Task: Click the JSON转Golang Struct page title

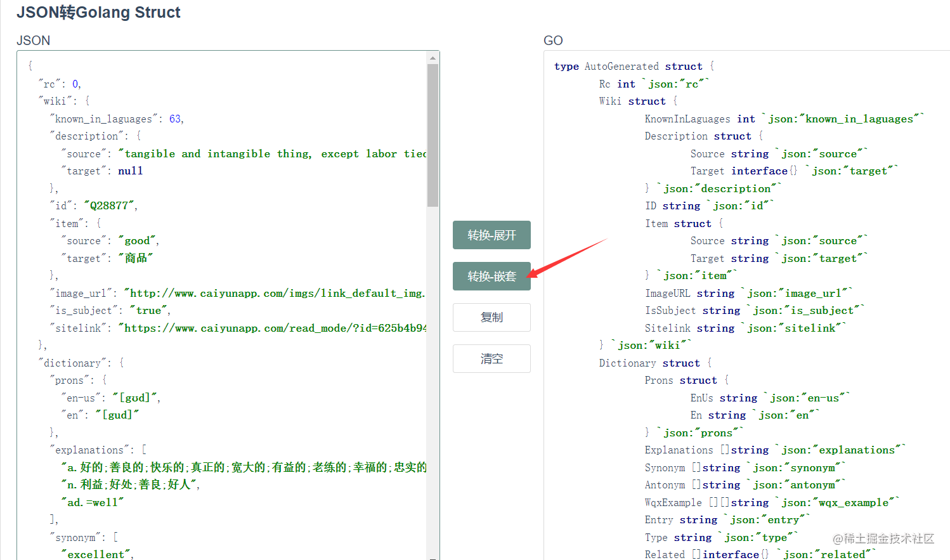Action: pos(98,13)
